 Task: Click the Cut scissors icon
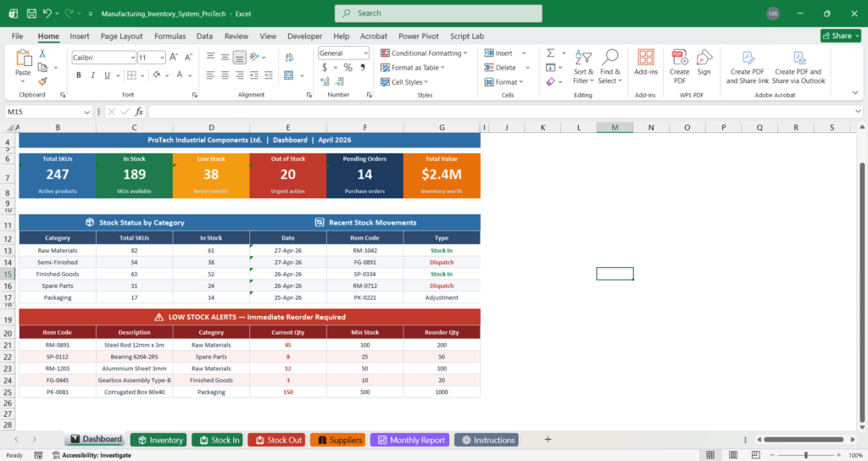[42, 53]
